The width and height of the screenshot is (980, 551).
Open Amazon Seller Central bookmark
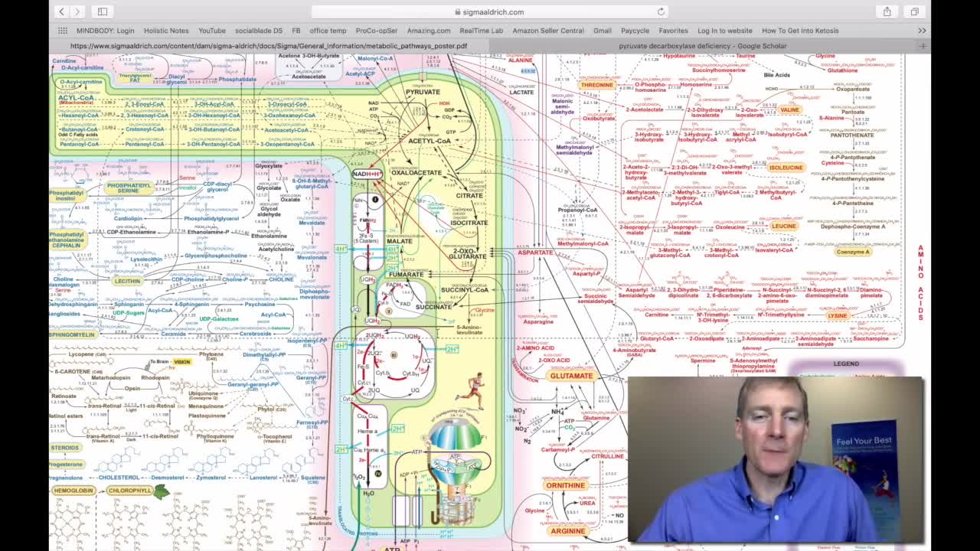tap(548, 31)
